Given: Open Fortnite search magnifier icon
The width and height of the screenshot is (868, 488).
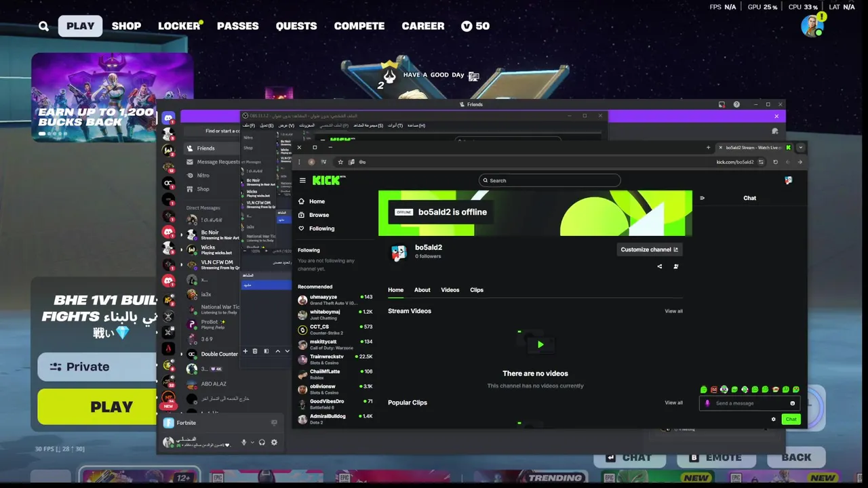Looking at the screenshot, I should click(x=43, y=26).
